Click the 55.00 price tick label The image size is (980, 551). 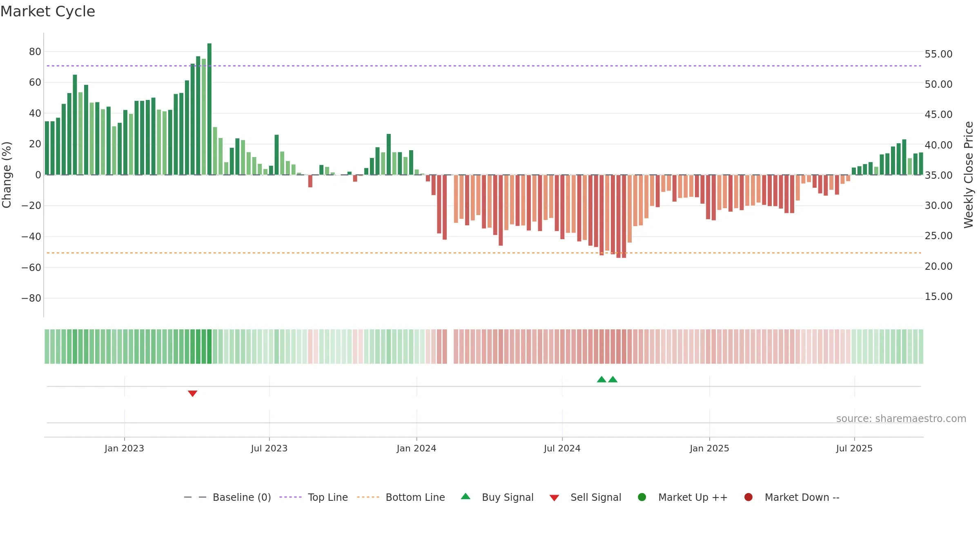(x=938, y=54)
